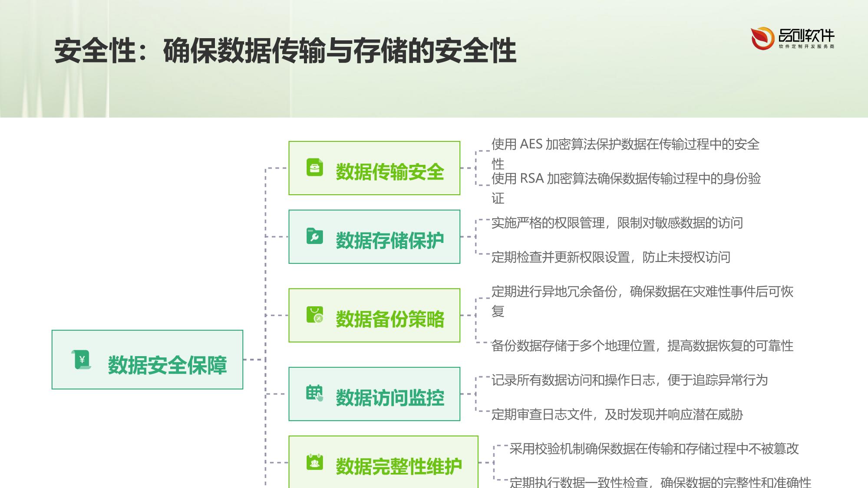The image size is (868, 488).
Task: Click the text about RSA 加密算法
Action: click(x=626, y=188)
